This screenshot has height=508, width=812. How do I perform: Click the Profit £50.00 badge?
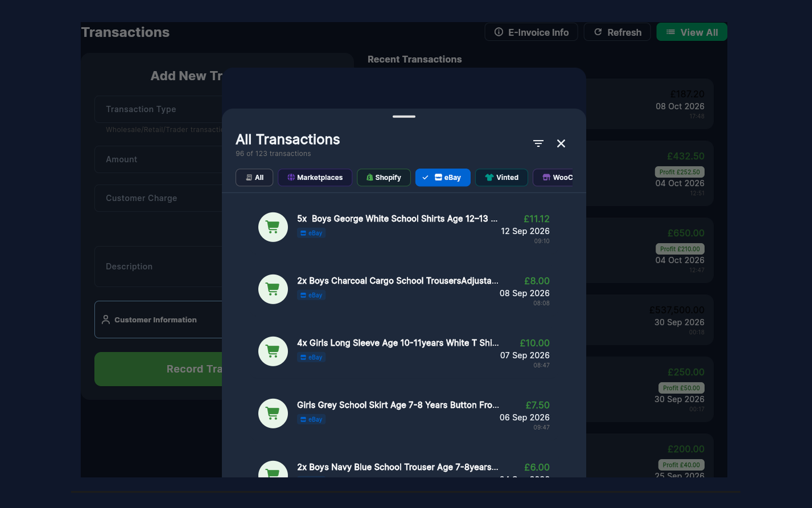click(681, 388)
